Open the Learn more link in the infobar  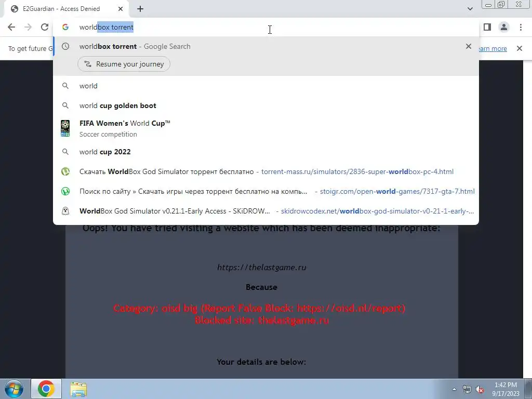tap(493, 48)
